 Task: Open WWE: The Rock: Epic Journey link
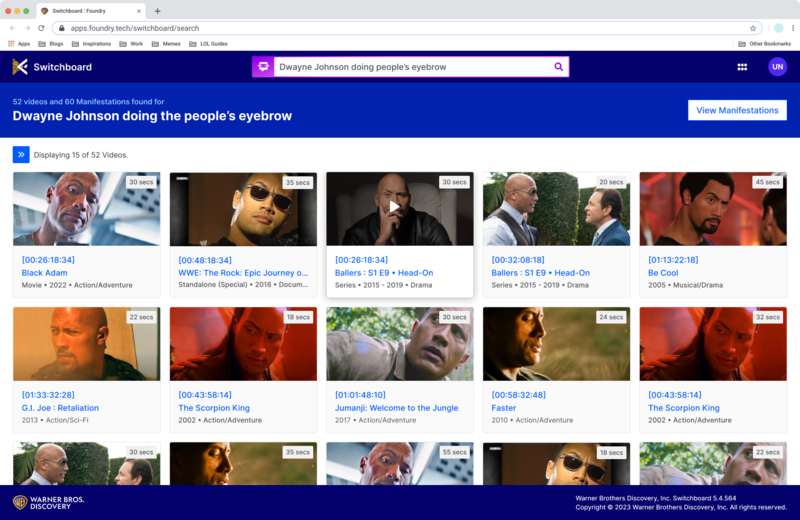pyautogui.click(x=243, y=273)
